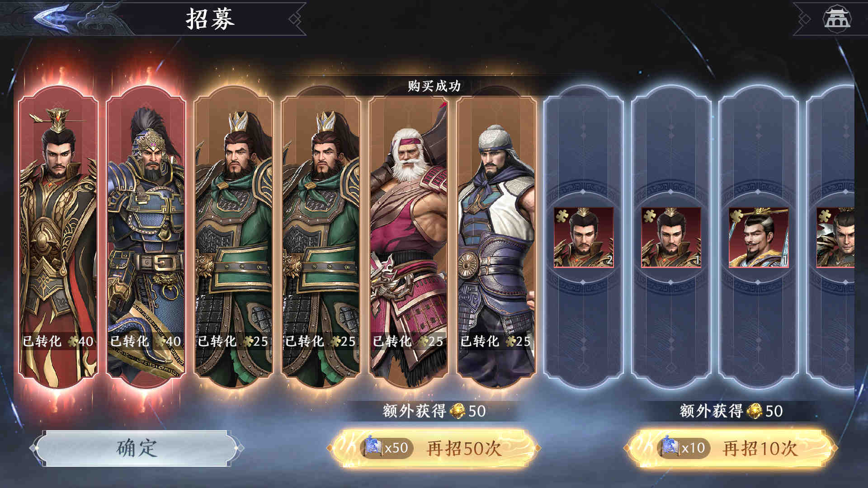Click the puzzle fragment icon on emperor card
868x488 pixels.
click(72, 342)
